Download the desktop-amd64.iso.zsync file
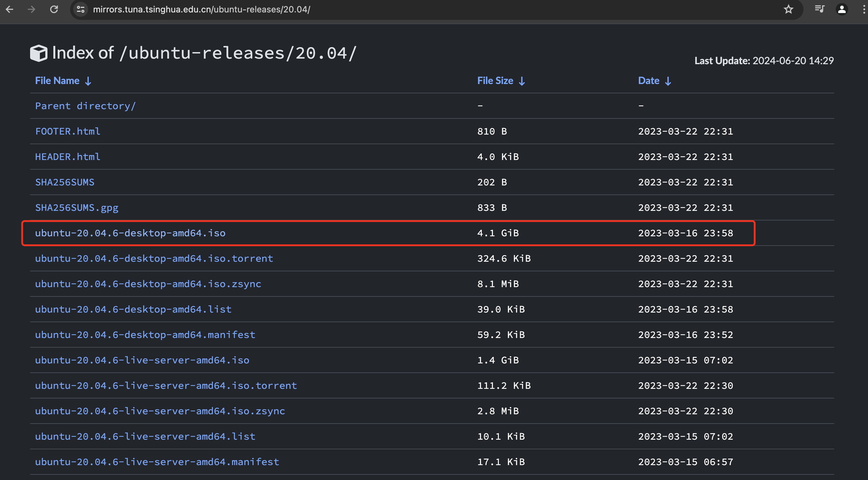 (x=148, y=284)
